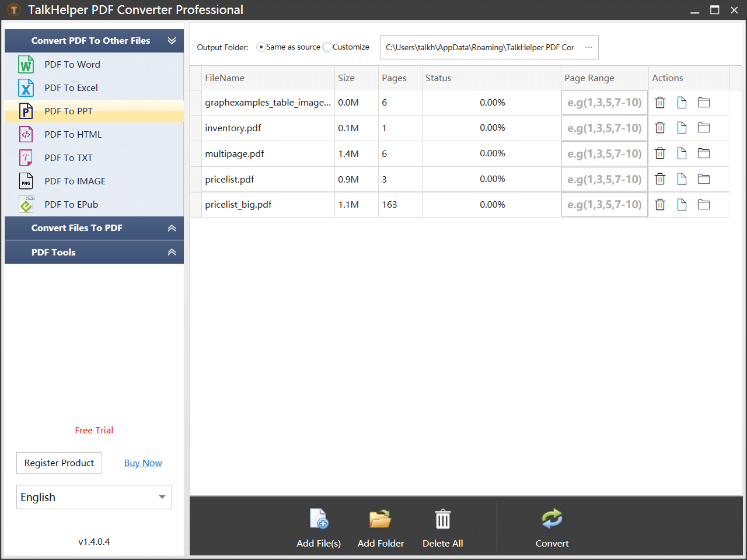Expand the PDF Tools section
The image size is (747, 560).
coord(172,252)
